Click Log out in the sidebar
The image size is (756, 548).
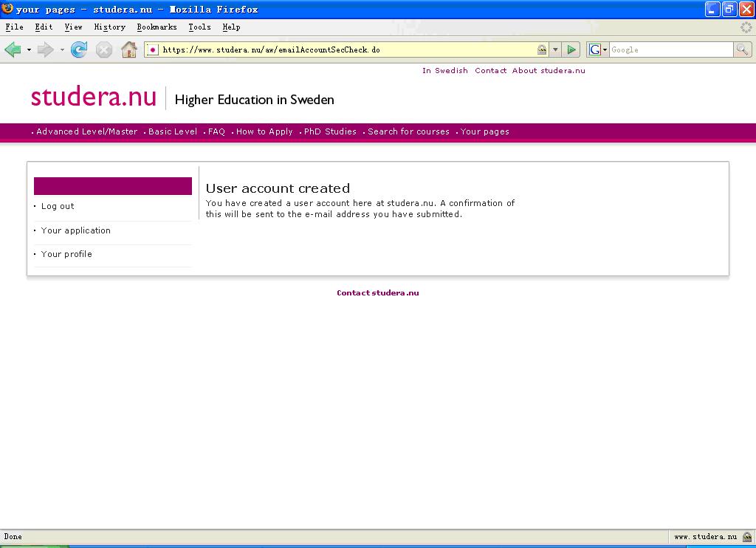coord(58,207)
